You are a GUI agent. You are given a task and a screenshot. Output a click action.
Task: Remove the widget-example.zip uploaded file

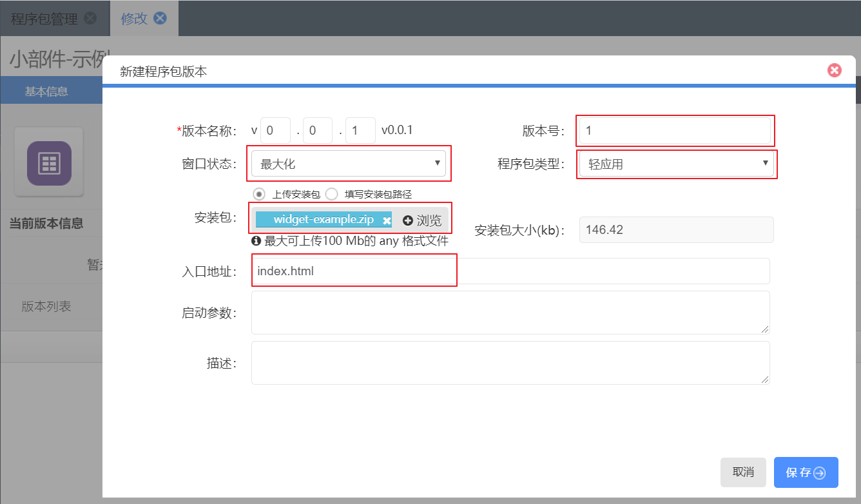click(387, 220)
